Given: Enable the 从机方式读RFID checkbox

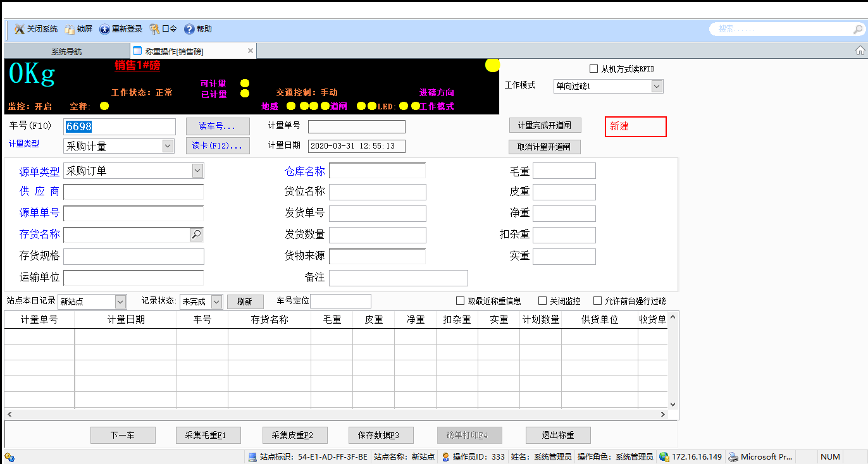Looking at the screenshot, I should [x=593, y=69].
